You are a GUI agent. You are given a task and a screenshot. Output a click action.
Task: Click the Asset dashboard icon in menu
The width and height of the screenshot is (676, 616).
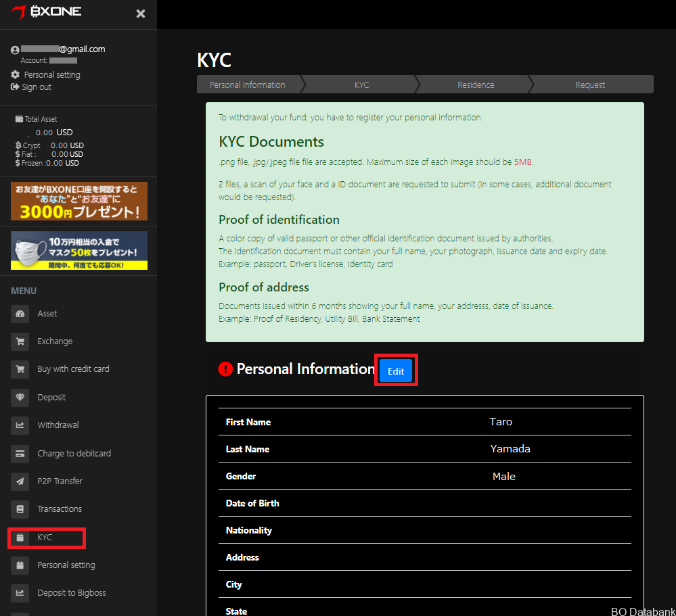pyautogui.click(x=20, y=314)
